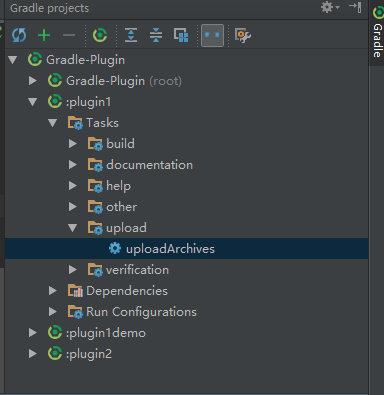Screen dimensions: 384x395
Task: Select the 'help' label
Action: tap(118, 186)
